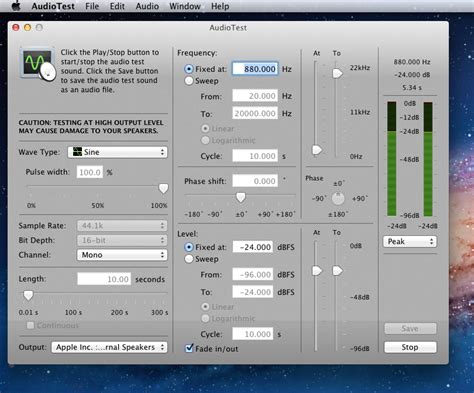Open the Peak meter mode dropdown
This screenshot has height=393, width=474.
click(x=410, y=241)
